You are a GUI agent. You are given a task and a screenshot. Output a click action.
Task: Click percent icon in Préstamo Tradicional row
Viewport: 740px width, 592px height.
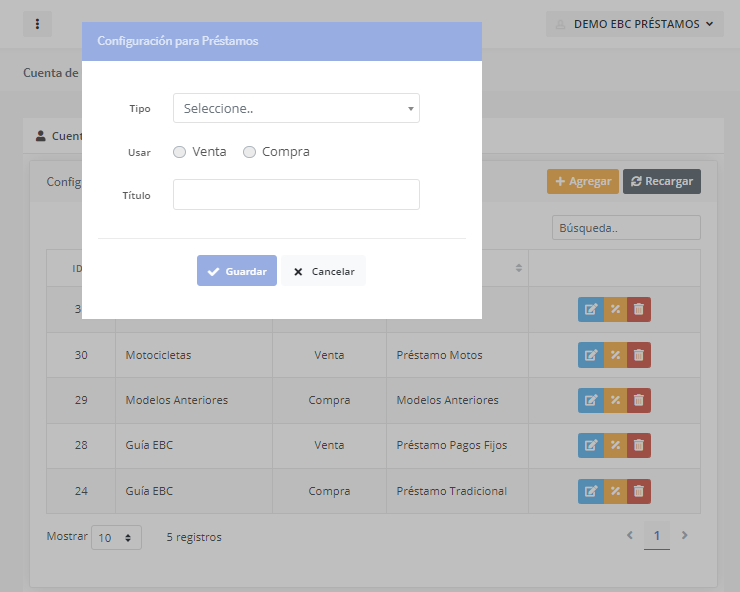[x=615, y=491]
